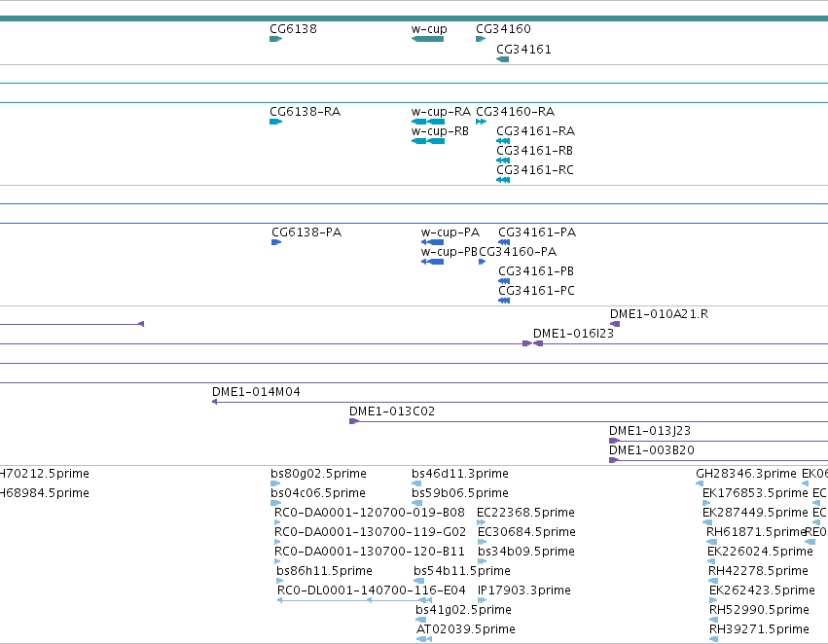Click the bs59b06.5prime EST label

(460, 493)
